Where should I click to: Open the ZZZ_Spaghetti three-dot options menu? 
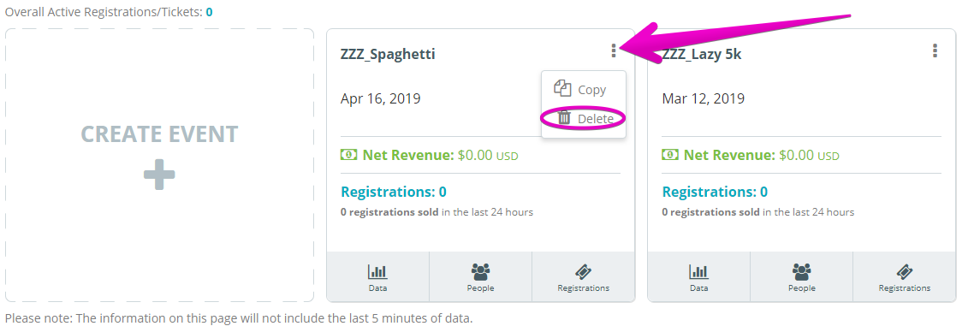[x=614, y=50]
